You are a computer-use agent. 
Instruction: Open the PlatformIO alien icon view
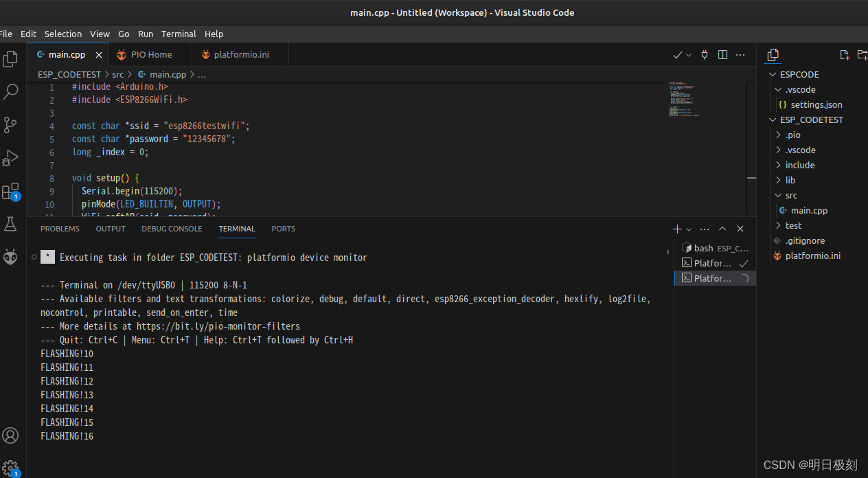[x=10, y=257]
